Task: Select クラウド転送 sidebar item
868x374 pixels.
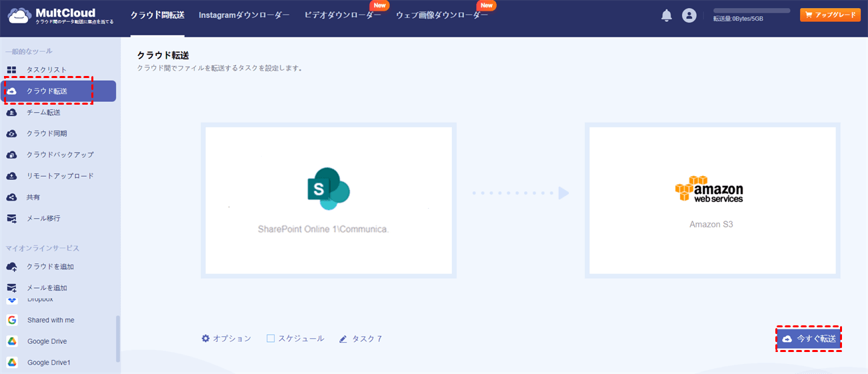Action: click(x=59, y=91)
